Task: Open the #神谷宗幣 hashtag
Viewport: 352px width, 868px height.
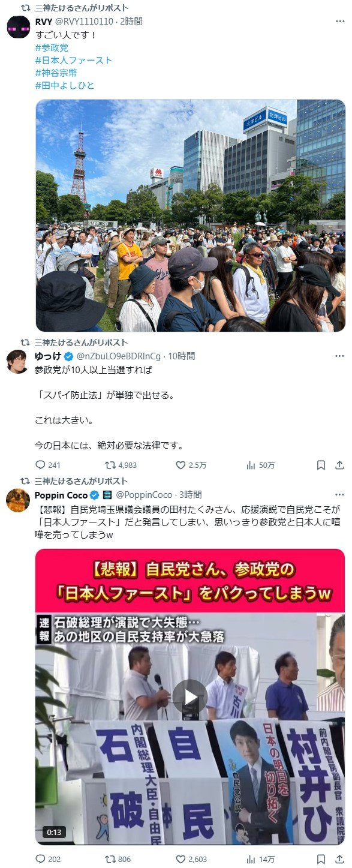Action: 56,73
